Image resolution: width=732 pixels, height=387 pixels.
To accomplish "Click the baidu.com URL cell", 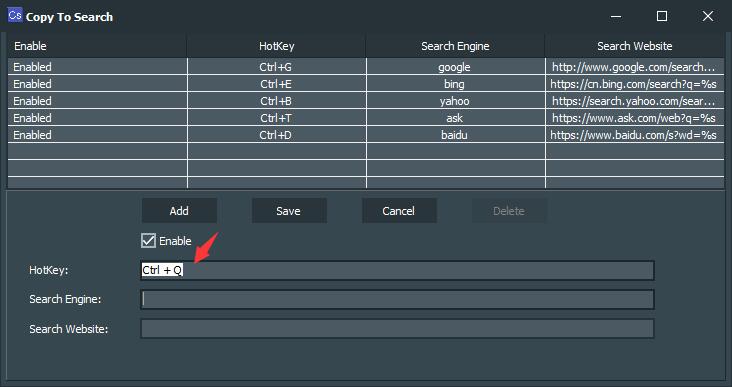I will click(x=634, y=135).
